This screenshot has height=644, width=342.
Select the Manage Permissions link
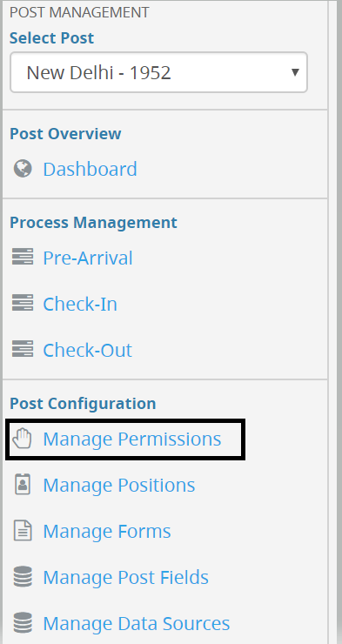(132, 439)
